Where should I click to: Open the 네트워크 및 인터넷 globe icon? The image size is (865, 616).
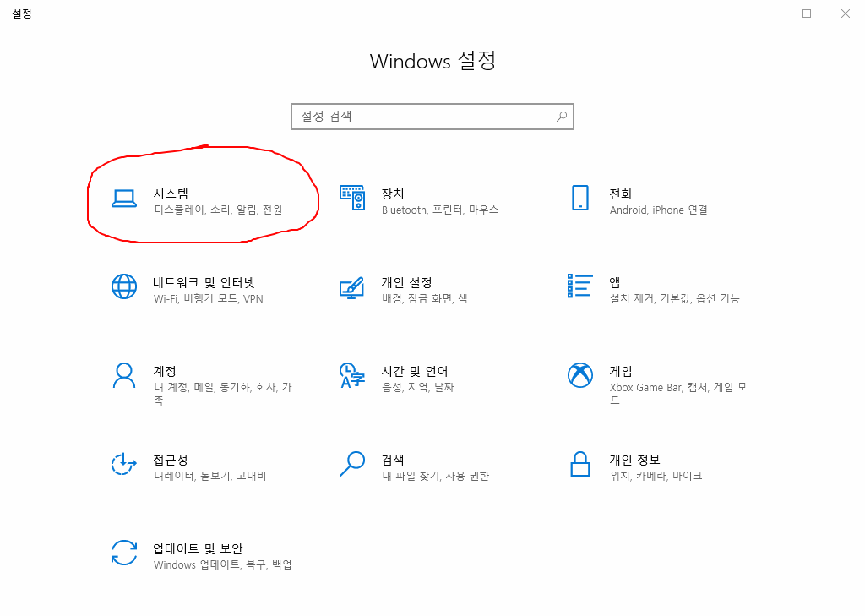click(x=124, y=286)
